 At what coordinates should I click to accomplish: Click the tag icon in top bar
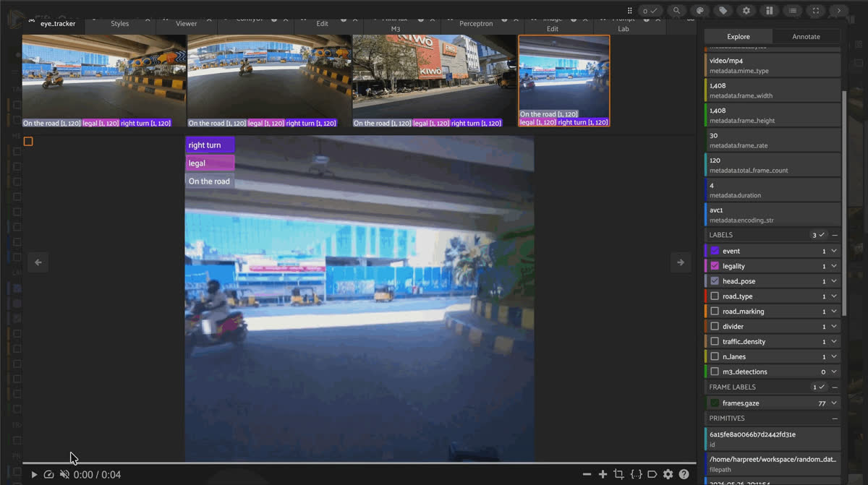tap(723, 10)
